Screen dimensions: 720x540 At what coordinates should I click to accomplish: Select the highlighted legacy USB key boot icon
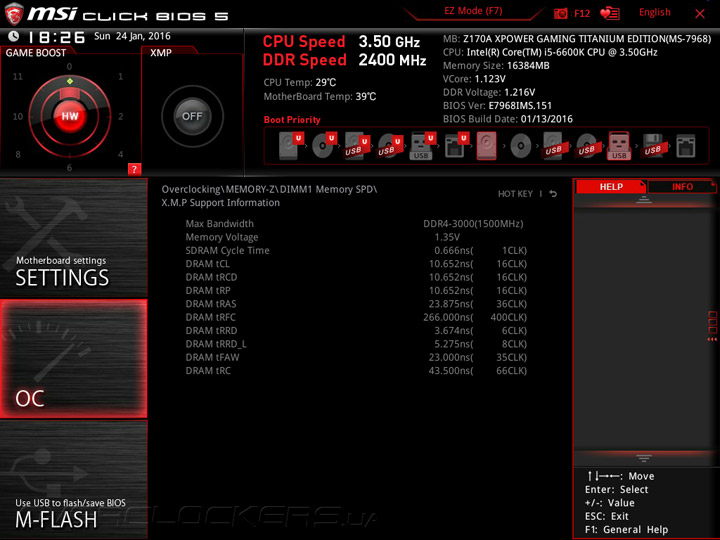(x=619, y=146)
